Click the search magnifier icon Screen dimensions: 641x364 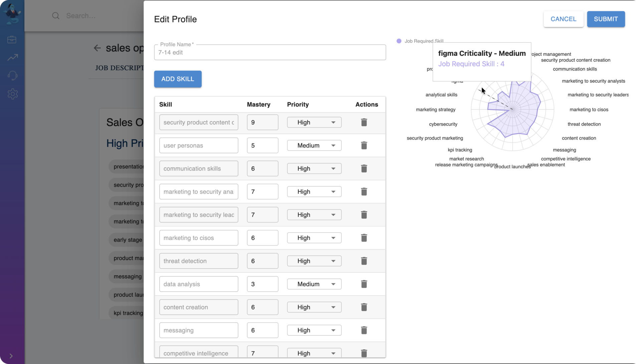click(x=56, y=16)
